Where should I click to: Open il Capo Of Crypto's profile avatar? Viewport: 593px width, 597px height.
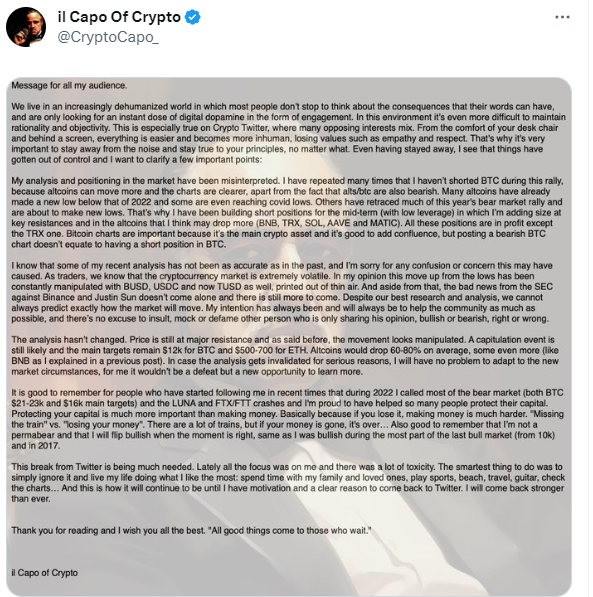pyautogui.click(x=26, y=27)
